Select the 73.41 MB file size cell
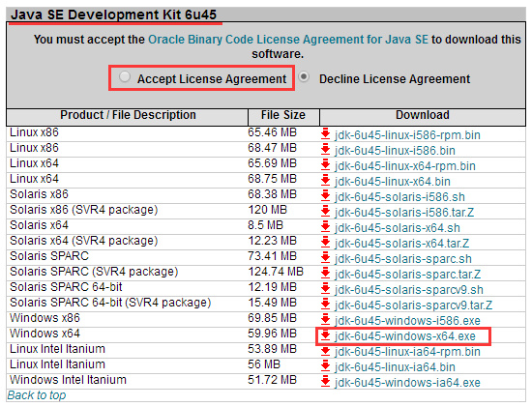The image size is (532, 407). point(272,256)
